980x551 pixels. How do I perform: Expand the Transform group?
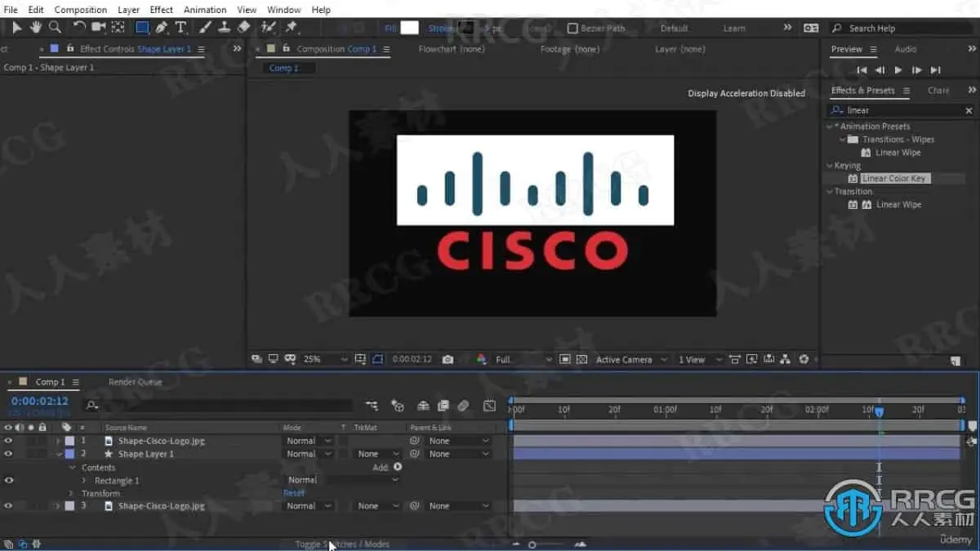click(x=72, y=493)
